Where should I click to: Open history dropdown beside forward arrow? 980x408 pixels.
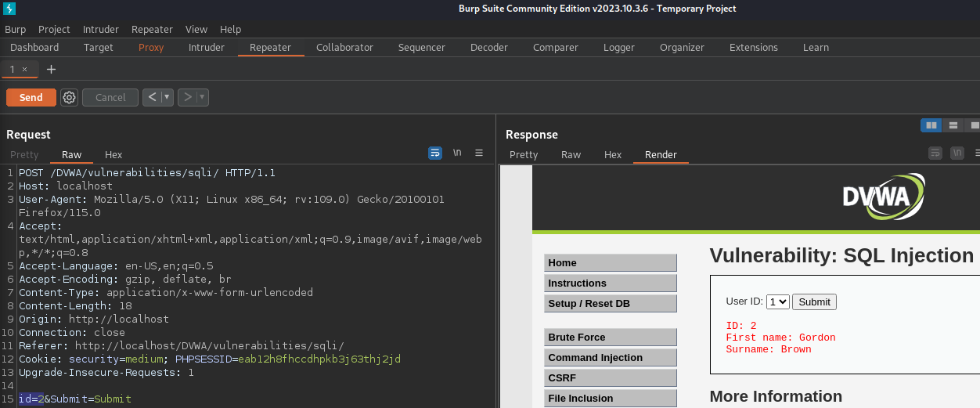(x=202, y=97)
